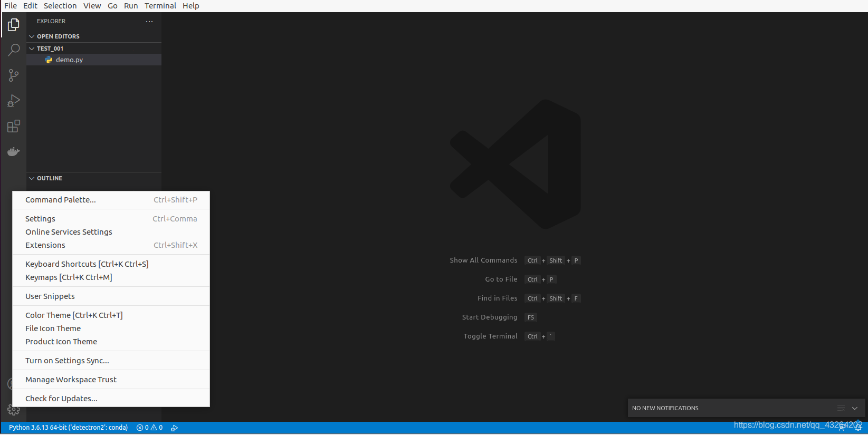This screenshot has width=868, height=435.
Task: Hide the notifications panel chevron
Action: click(x=855, y=408)
